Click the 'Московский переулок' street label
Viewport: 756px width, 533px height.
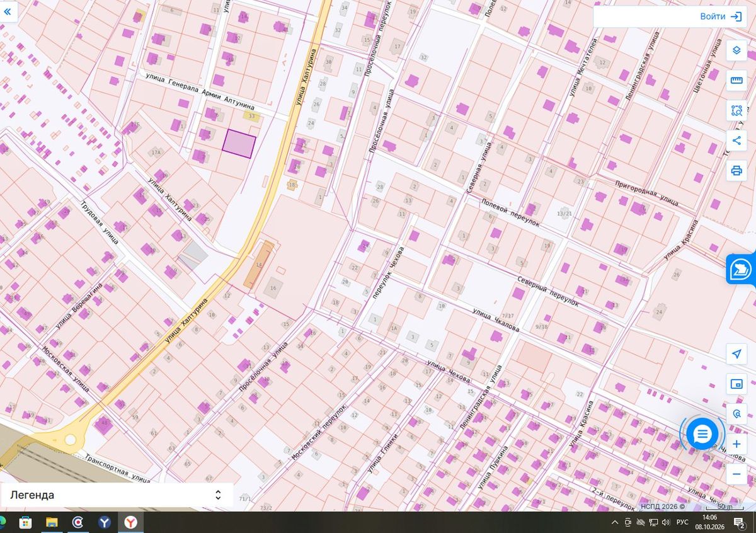tap(319, 433)
